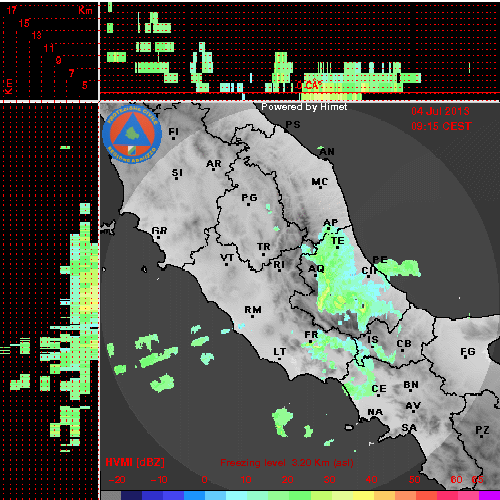The width and height of the screenshot is (500, 500).
Task: Click the '10' dBZ scale value
Action: click(x=246, y=480)
